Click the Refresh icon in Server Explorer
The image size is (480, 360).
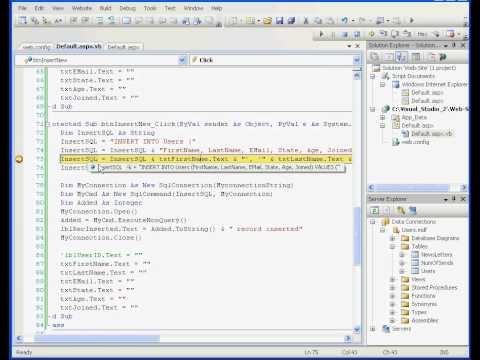pos(374,211)
